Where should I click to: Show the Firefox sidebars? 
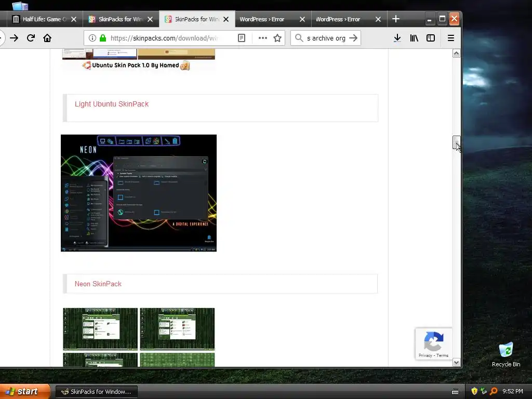point(431,38)
